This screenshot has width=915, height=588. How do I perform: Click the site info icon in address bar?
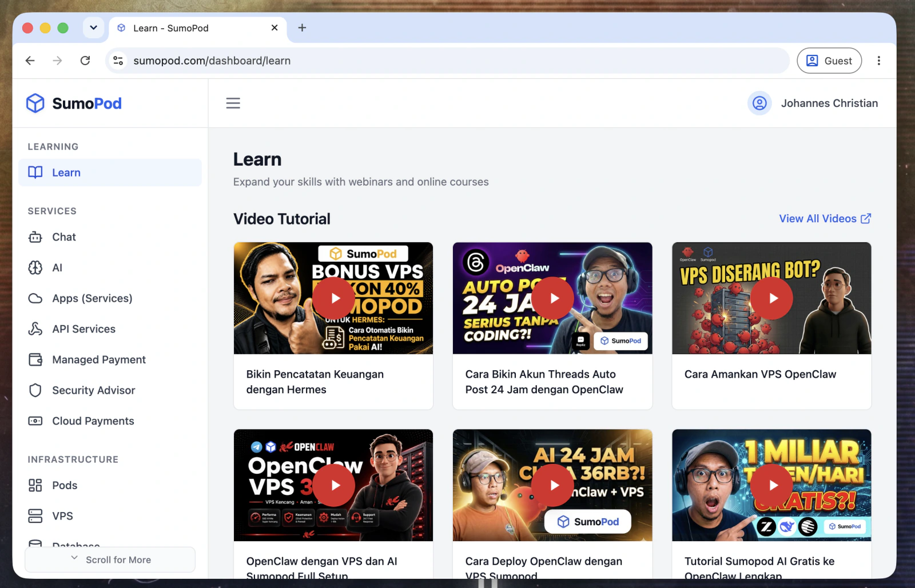point(118,61)
